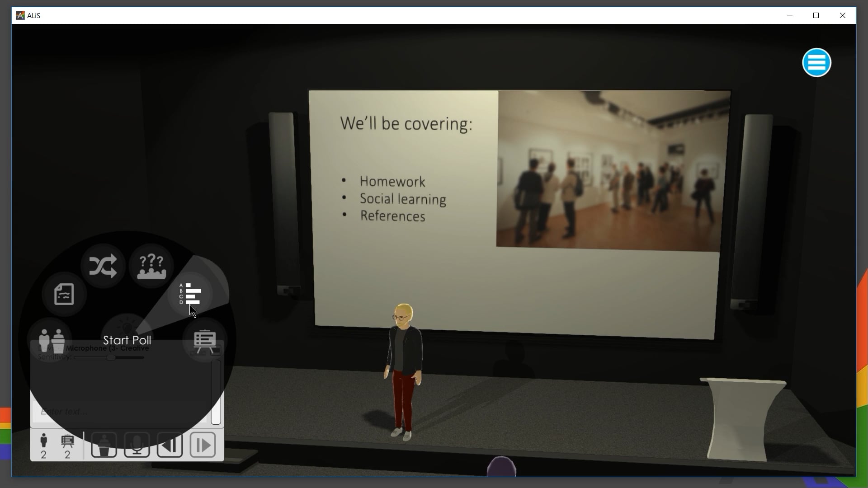Open the blue hamburger menu top right

click(x=816, y=62)
